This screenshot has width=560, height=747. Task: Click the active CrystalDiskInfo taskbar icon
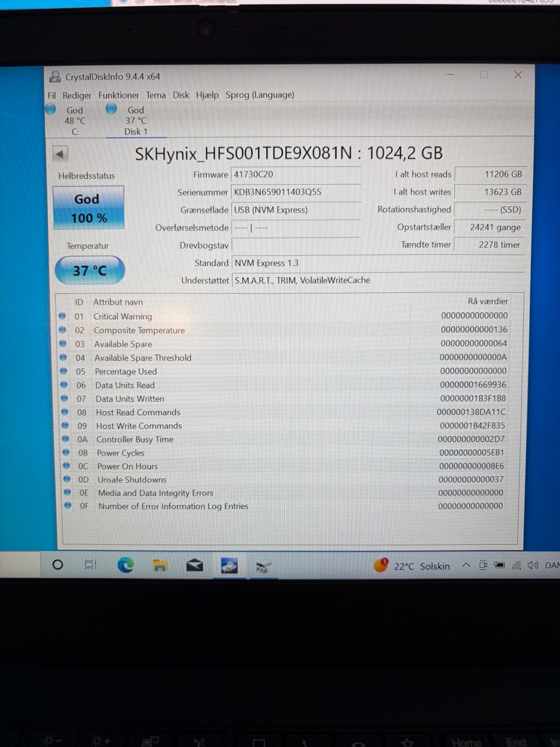pyautogui.click(x=229, y=566)
